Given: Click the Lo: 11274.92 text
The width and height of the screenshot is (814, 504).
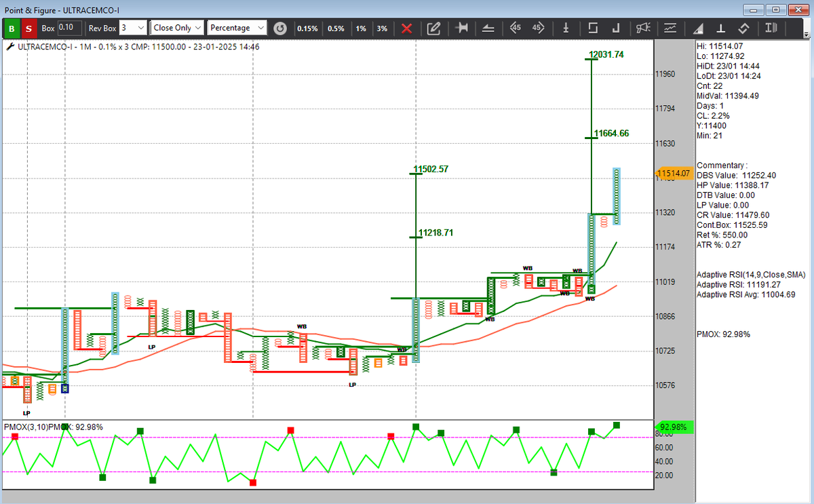Looking at the screenshot, I should 720,56.
